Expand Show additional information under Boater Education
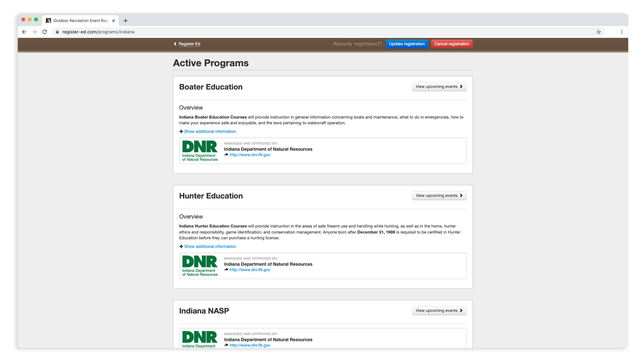Screen dimensions: 644x360 point(210,131)
